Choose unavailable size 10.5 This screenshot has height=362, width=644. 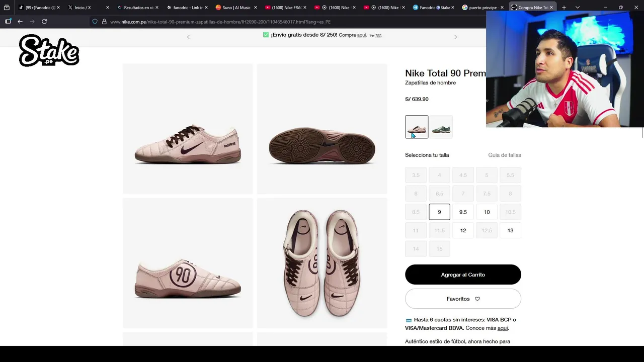point(510,212)
